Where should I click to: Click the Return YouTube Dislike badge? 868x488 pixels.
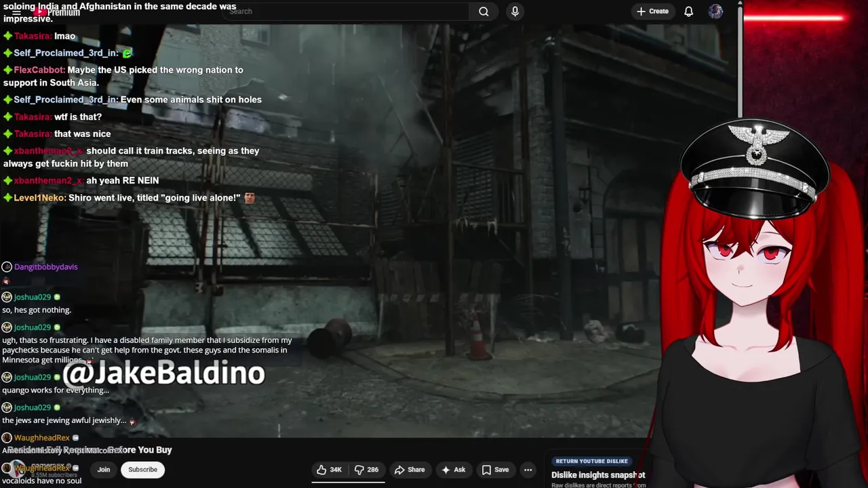[x=591, y=461]
